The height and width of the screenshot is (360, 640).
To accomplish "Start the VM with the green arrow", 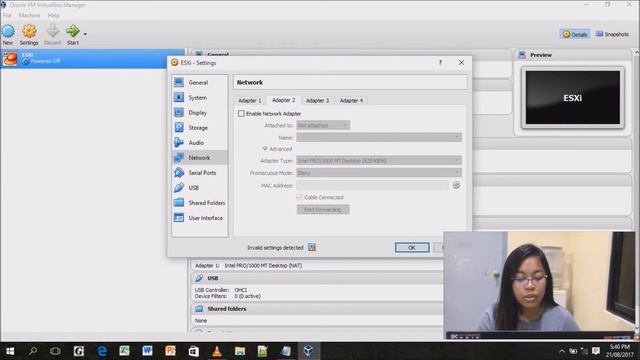I will point(73,34).
